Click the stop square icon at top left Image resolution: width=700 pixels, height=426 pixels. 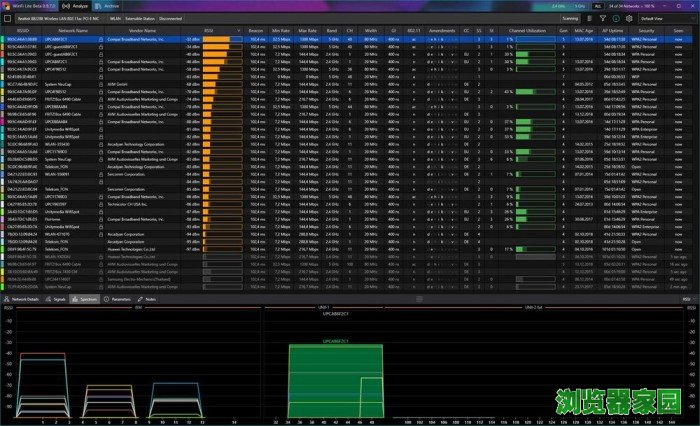[8, 18]
